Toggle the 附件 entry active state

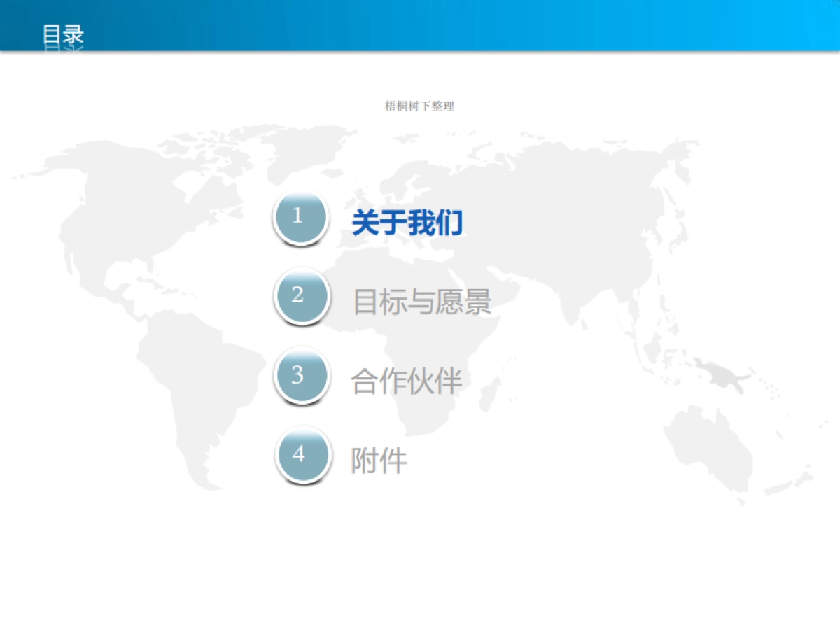(378, 460)
